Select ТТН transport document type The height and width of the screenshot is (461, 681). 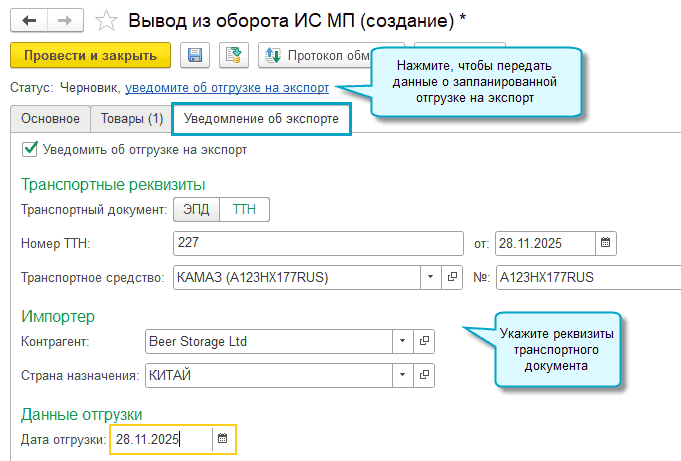point(244,209)
